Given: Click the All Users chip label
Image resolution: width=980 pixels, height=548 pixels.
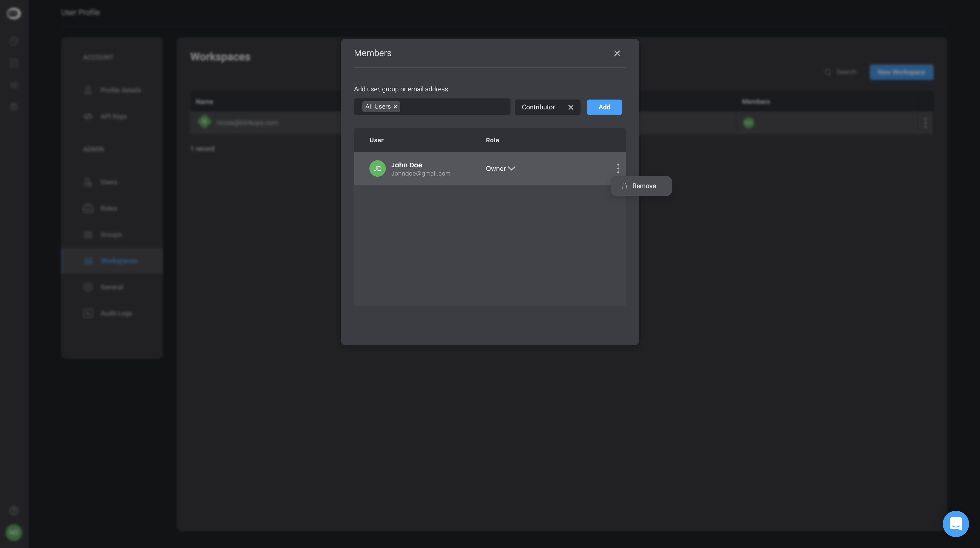Looking at the screenshot, I should (x=378, y=107).
